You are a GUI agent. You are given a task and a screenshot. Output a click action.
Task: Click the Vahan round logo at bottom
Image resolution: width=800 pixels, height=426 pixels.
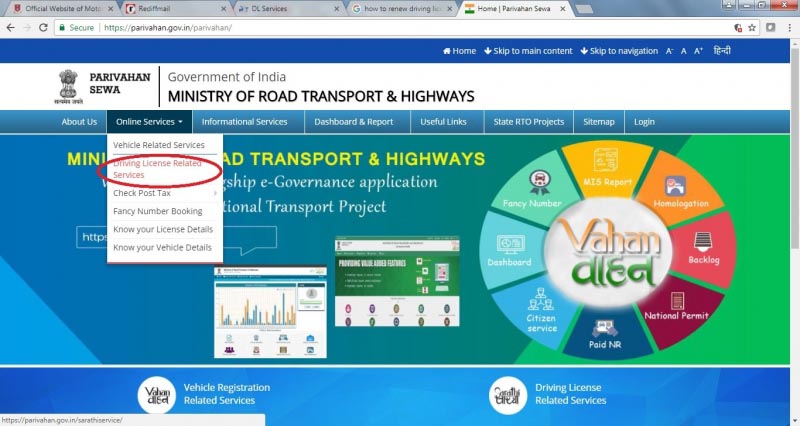tap(157, 395)
